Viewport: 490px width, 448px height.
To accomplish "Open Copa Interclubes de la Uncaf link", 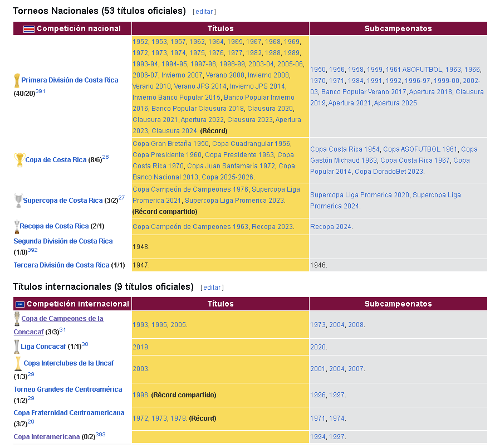I will pyautogui.click(x=68, y=363).
